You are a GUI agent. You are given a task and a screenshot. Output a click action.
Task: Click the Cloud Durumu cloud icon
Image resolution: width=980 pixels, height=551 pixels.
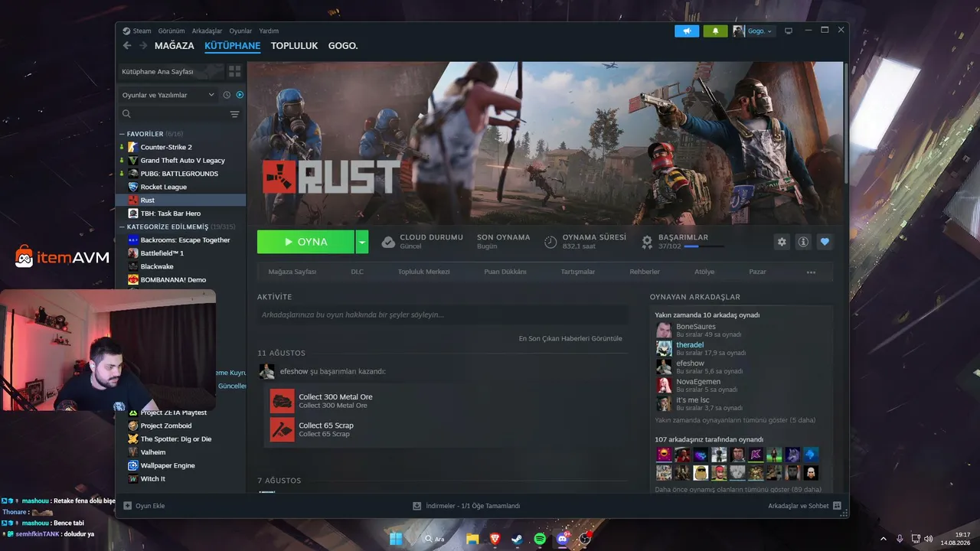pos(388,242)
